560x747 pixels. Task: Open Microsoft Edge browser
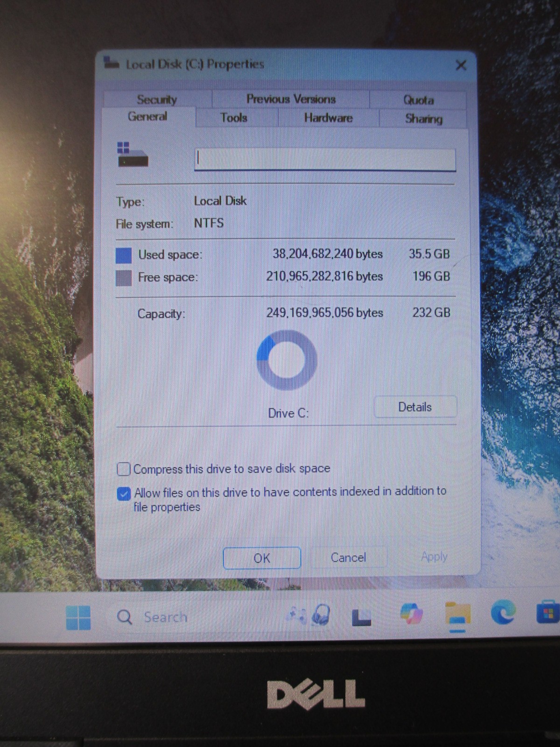click(503, 612)
